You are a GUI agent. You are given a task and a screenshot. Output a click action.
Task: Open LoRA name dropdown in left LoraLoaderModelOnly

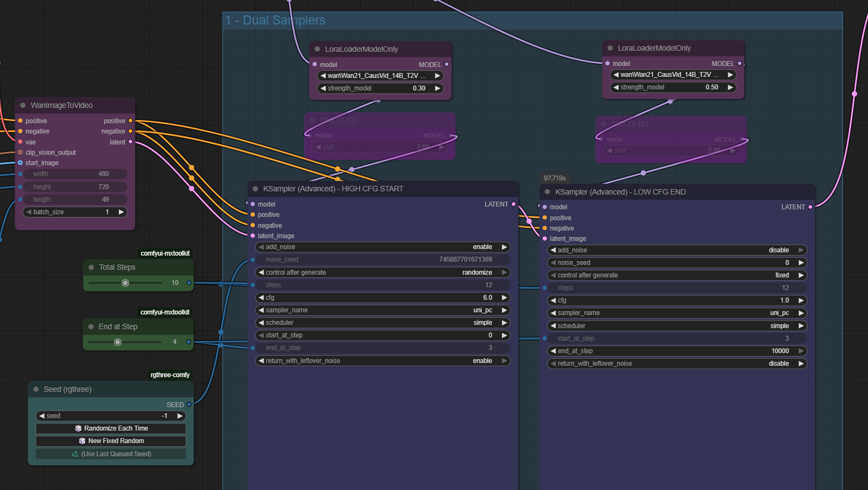pyautogui.click(x=380, y=76)
